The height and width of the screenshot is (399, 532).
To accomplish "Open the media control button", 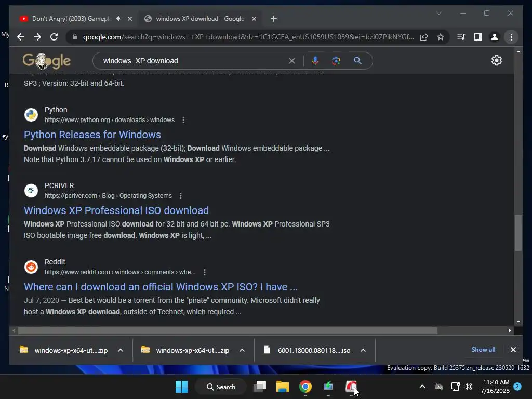I will (x=461, y=37).
